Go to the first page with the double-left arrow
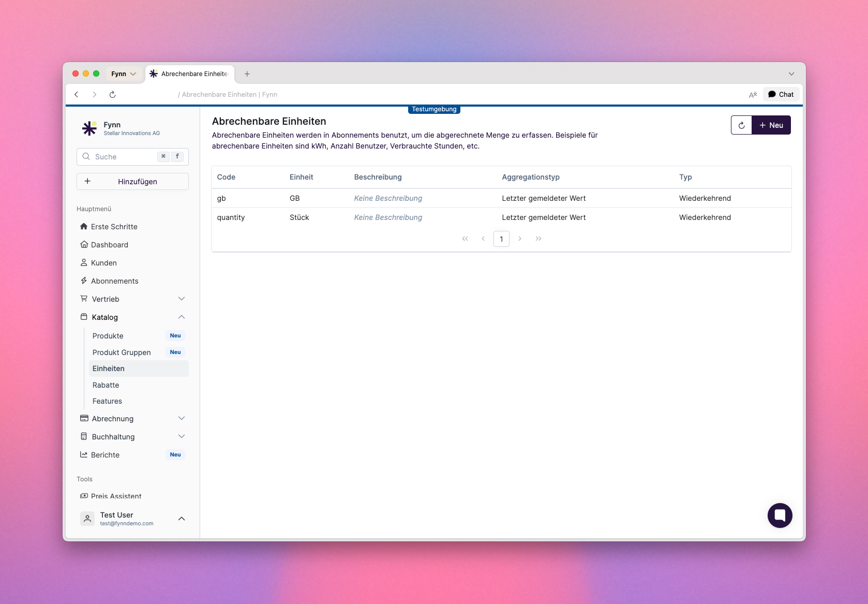This screenshot has height=604, width=868. 465,239
